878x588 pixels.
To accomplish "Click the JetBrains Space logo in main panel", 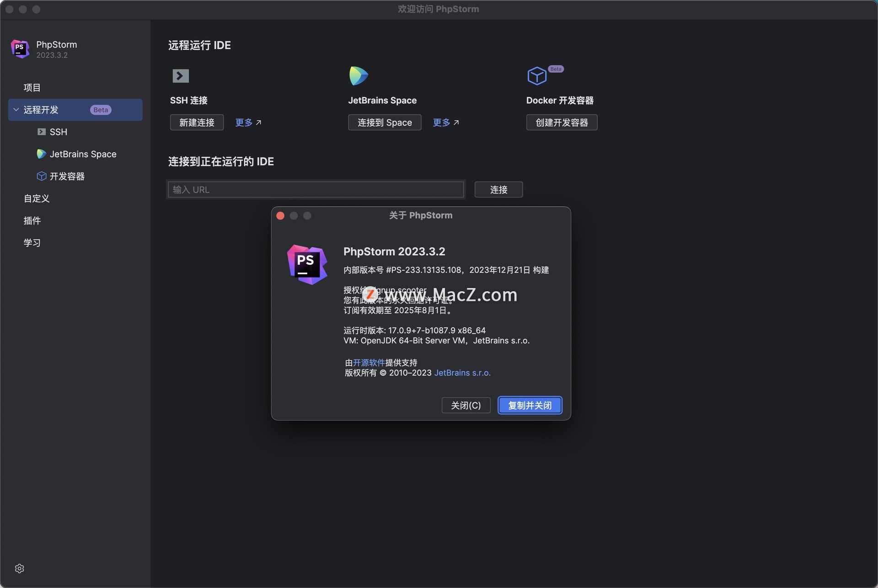I will point(359,76).
